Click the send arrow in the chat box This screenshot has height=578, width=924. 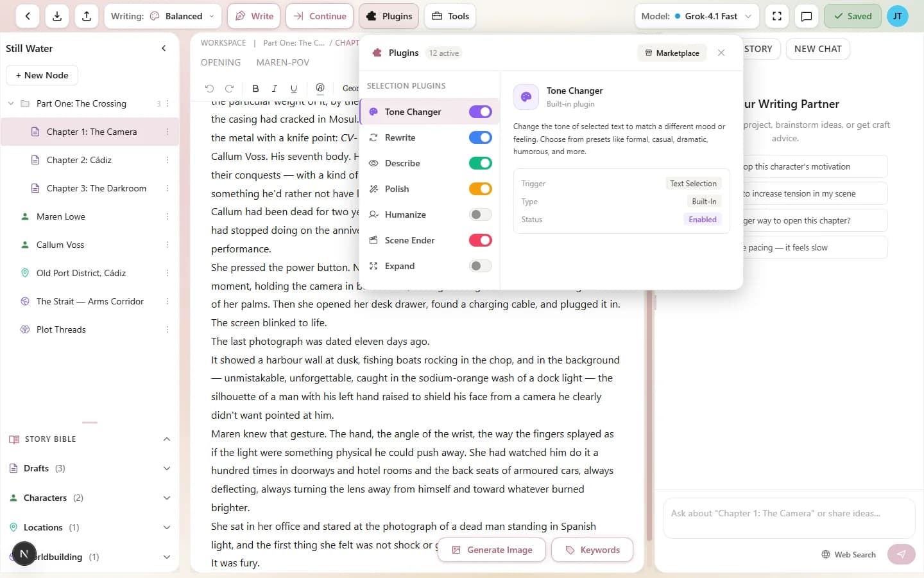[901, 554]
